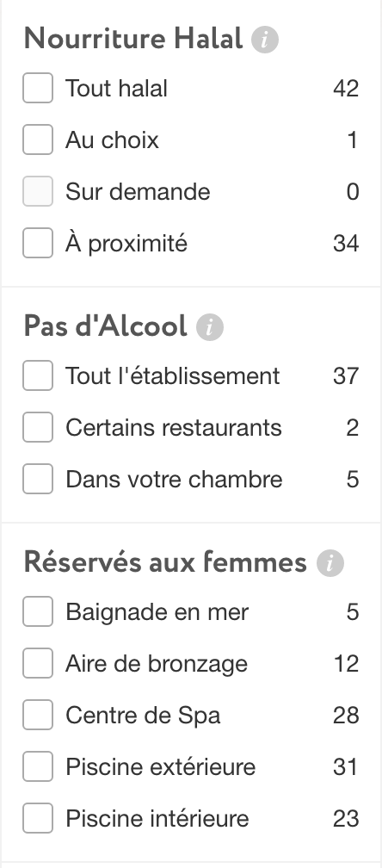Select the À proximité checkbox

coord(38,243)
